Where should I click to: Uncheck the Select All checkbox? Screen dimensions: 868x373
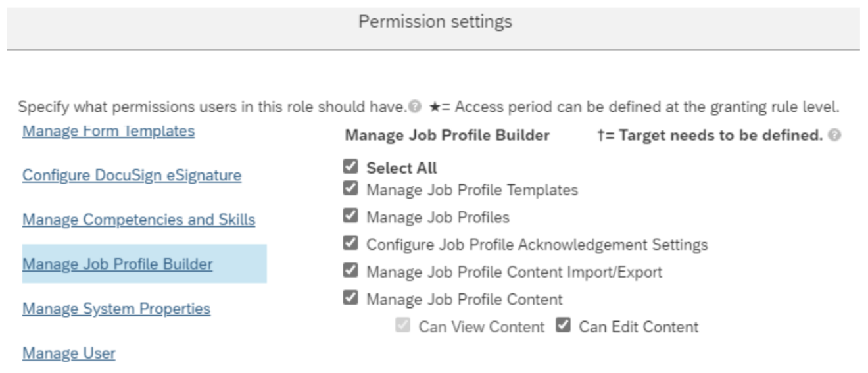coord(350,166)
